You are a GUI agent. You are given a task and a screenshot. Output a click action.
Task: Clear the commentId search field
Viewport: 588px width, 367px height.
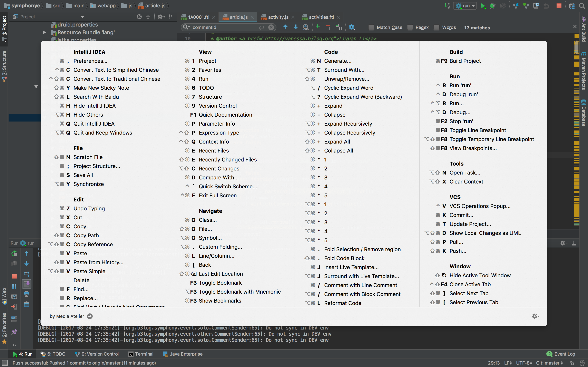pos(271,28)
